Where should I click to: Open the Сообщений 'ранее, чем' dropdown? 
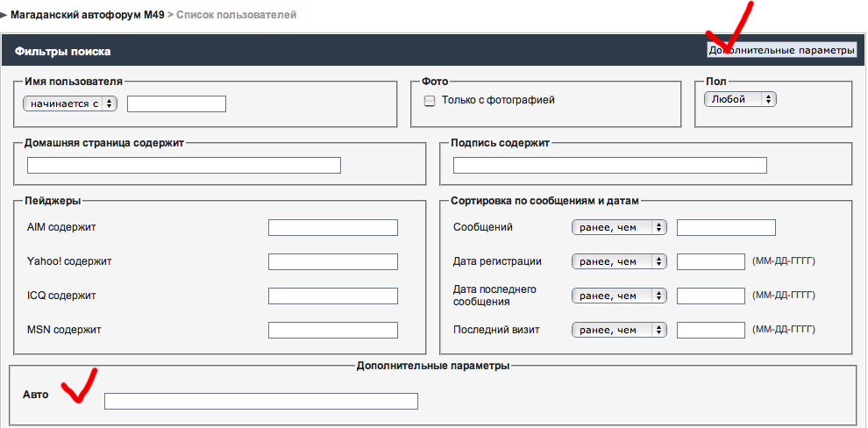(619, 228)
